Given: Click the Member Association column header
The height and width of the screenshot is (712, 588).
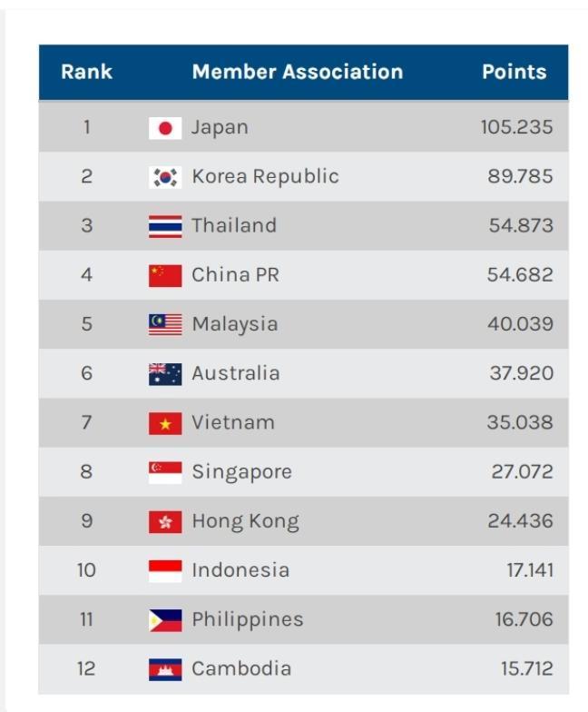Looking at the screenshot, I should [x=297, y=73].
